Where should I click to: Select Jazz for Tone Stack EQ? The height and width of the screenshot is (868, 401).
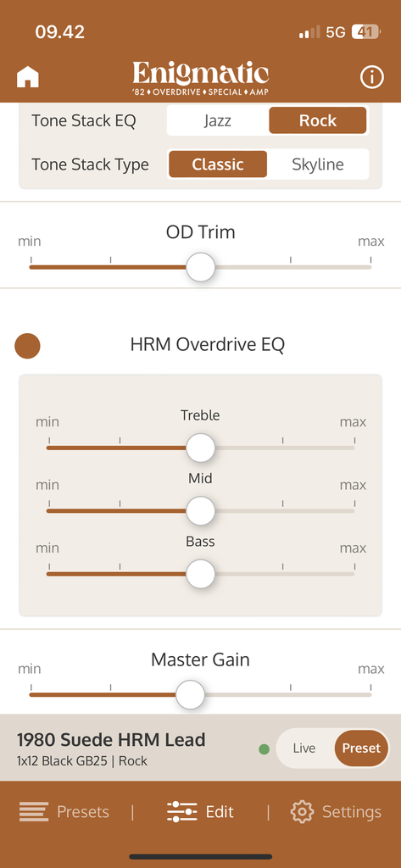[x=217, y=120]
